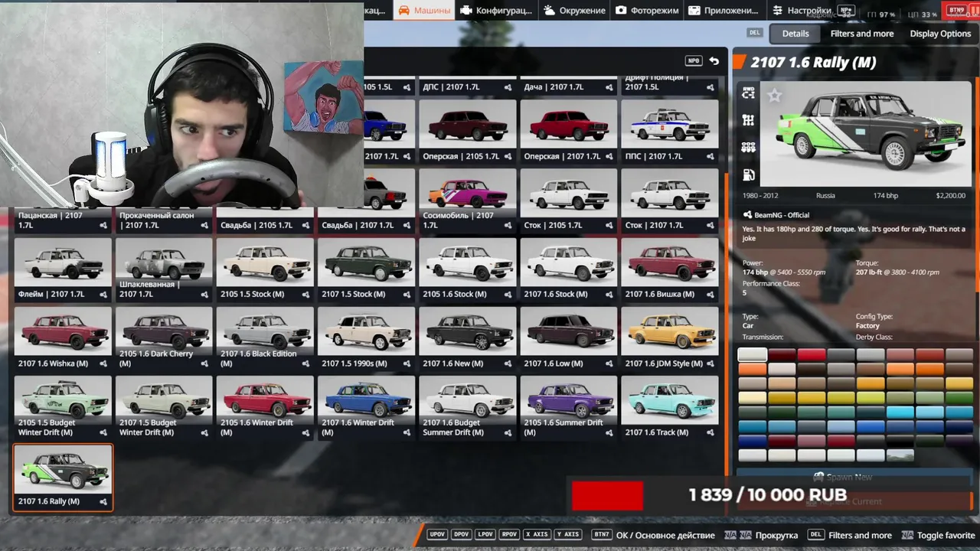Viewport: 980px width, 551px height.
Task: Select the 2105 1.6 Dark Cherry (M) tile
Action: click(x=164, y=339)
